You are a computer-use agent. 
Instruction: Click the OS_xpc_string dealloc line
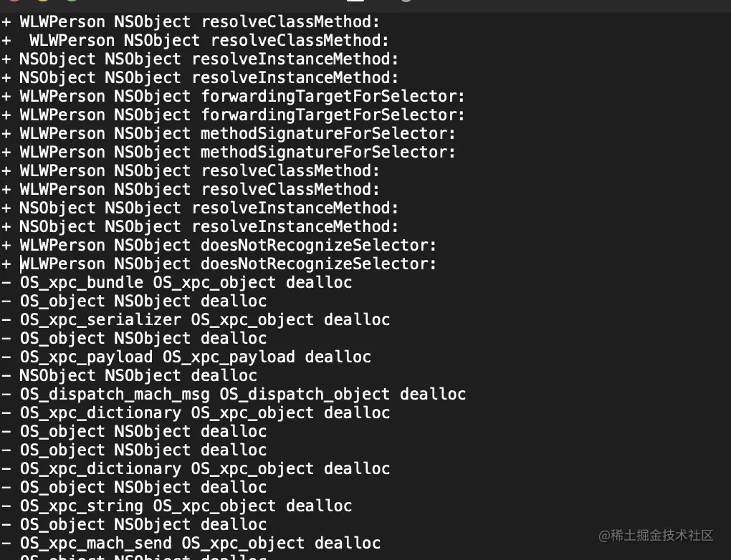pyautogui.click(x=177, y=506)
